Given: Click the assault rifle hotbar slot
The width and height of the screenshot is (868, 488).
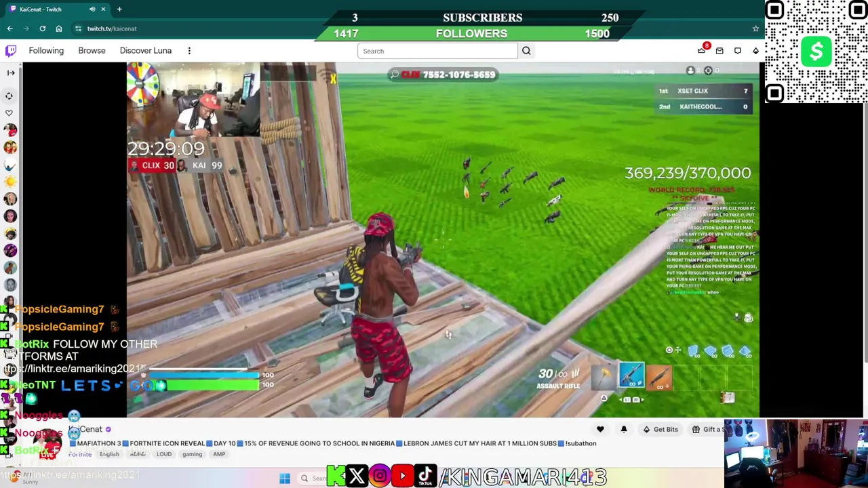Looking at the screenshot, I should click(x=631, y=376).
